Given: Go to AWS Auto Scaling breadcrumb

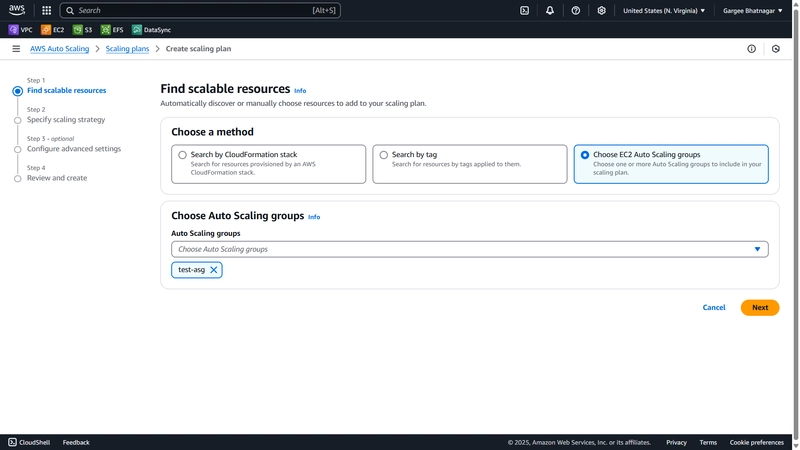Looking at the screenshot, I should (59, 48).
